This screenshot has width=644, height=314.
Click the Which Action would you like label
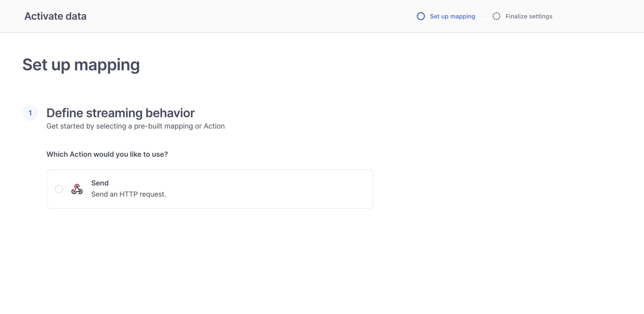click(107, 154)
